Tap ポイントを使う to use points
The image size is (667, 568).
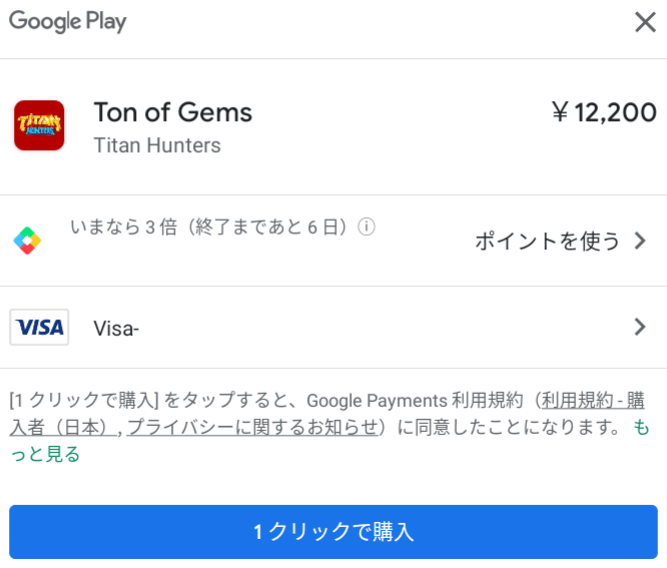(x=547, y=241)
